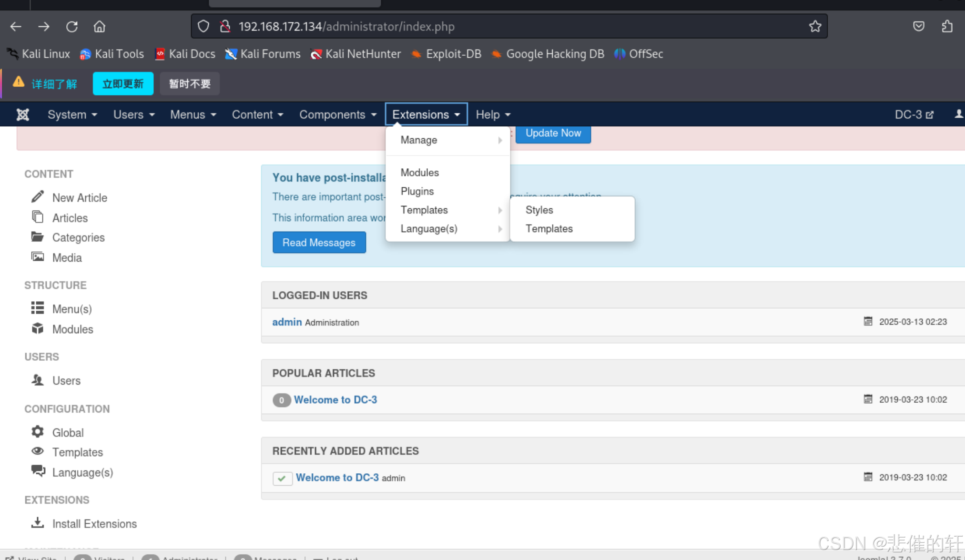Open the Components dropdown menu
Image resolution: width=965 pixels, height=560 pixels.
tap(337, 115)
